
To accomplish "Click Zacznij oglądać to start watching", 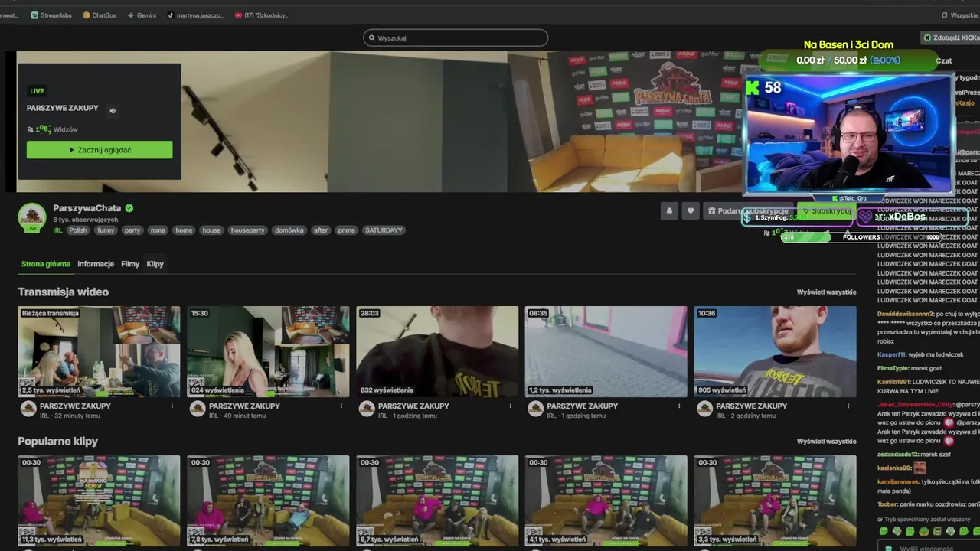I will [x=100, y=150].
